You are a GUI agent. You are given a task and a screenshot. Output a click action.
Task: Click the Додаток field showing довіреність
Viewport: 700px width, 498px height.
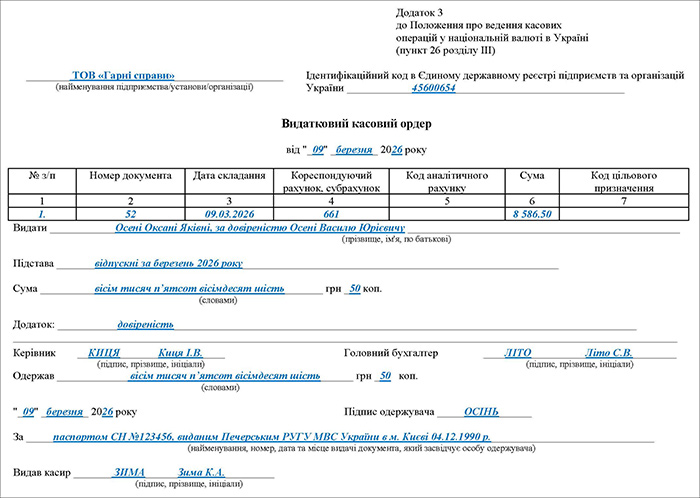point(145,324)
